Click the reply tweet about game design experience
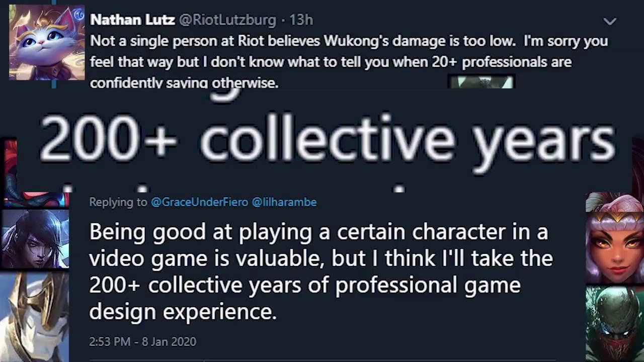 (x=320, y=271)
